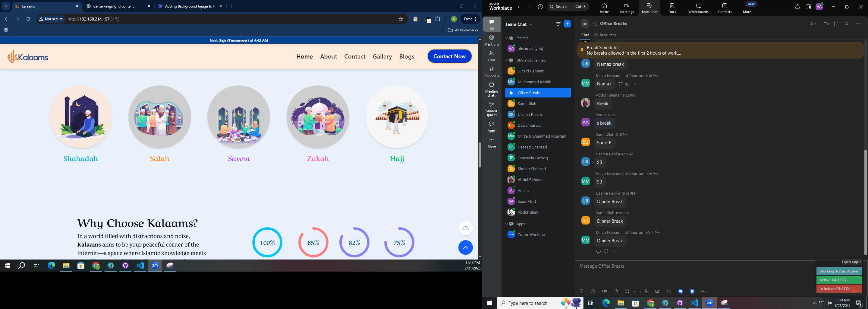Image resolution: width=868 pixels, height=309 pixels.
Task: Open Zoom notifications bell
Action: click(x=797, y=7)
